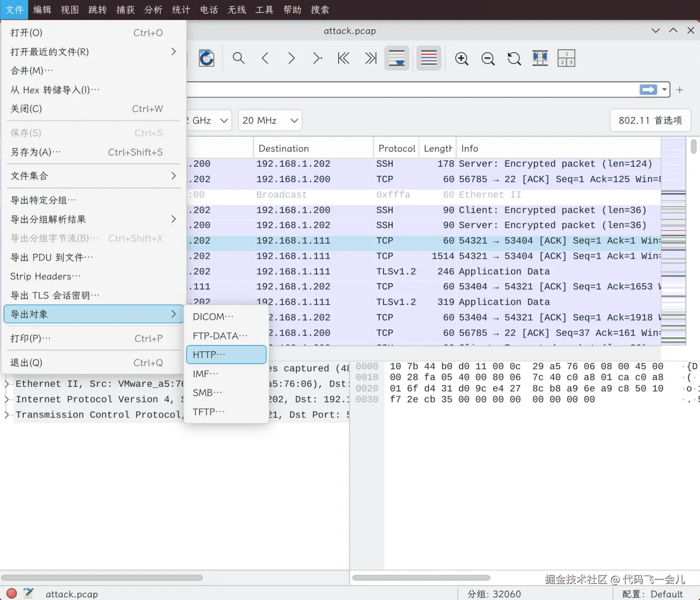Select 导出 PDU 到文件 entry
The image size is (700, 600).
tap(93, 257)
